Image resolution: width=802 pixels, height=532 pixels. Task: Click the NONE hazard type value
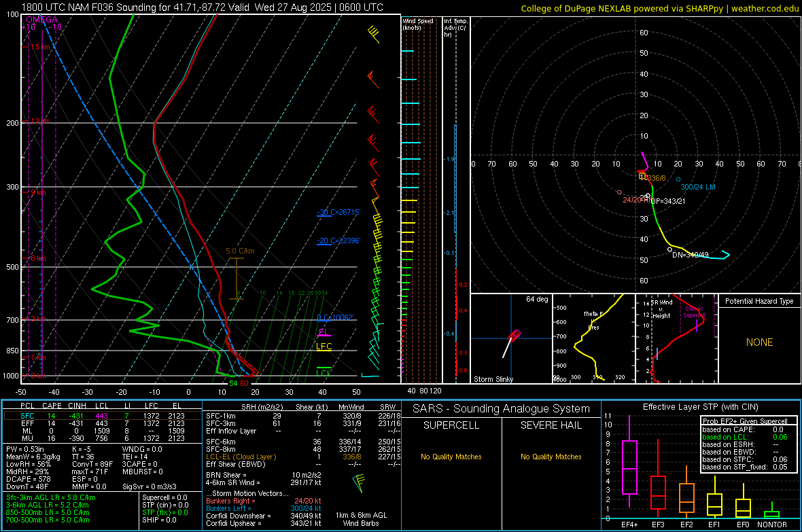tap(760, 342)
